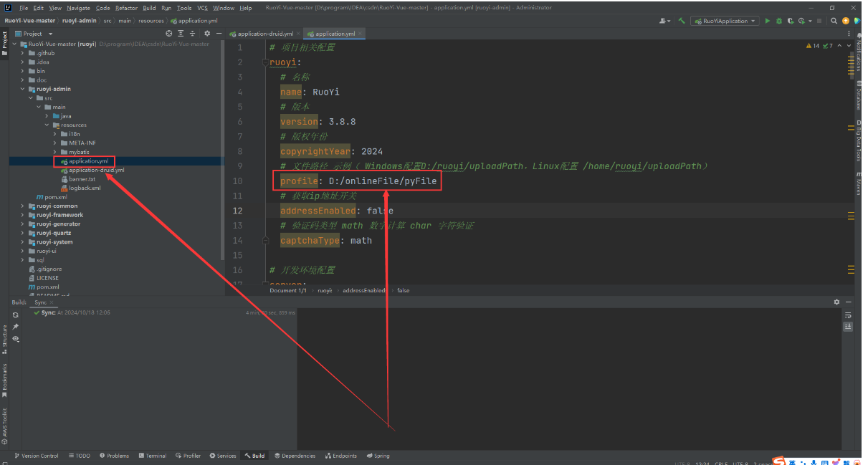Open the Terminal tool window tab
The width and height of the screenshot is (868, 465).
click(x=152, y=456)
